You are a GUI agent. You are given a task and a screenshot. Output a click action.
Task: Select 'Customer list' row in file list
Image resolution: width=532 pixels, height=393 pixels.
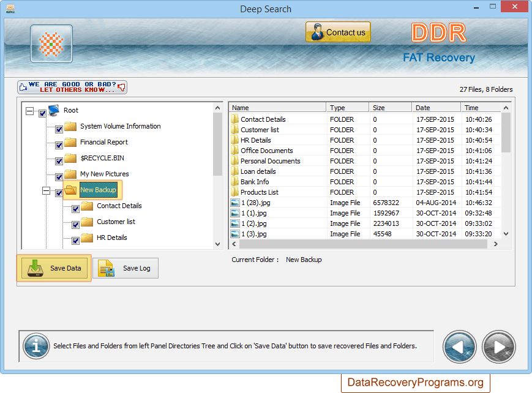(365, 130)
